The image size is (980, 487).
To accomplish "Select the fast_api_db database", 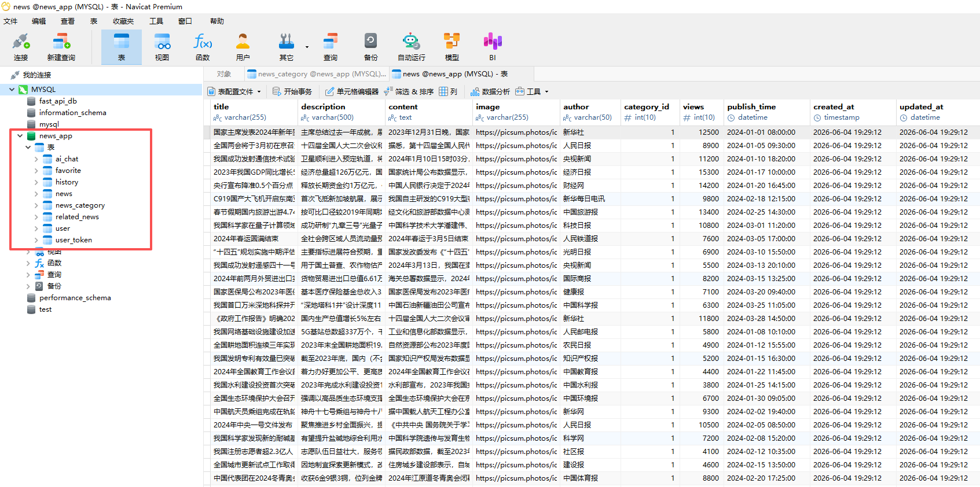I will (x=58, y=101).
